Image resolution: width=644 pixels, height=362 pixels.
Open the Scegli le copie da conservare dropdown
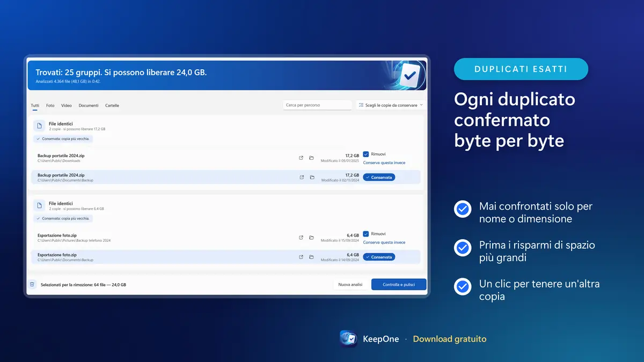(x=390, y=105)
